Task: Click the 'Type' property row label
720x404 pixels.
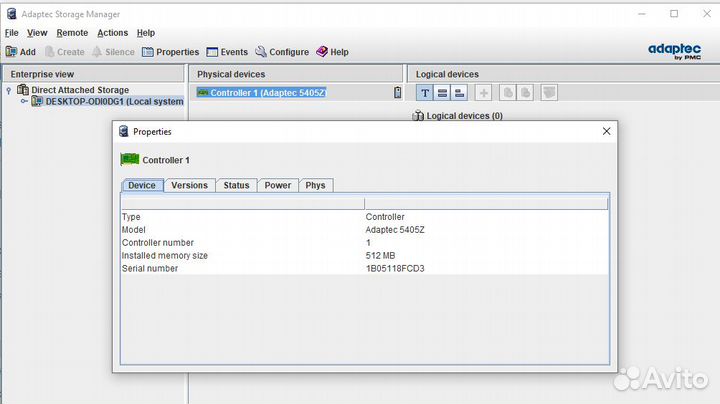Action: point(131,217)
